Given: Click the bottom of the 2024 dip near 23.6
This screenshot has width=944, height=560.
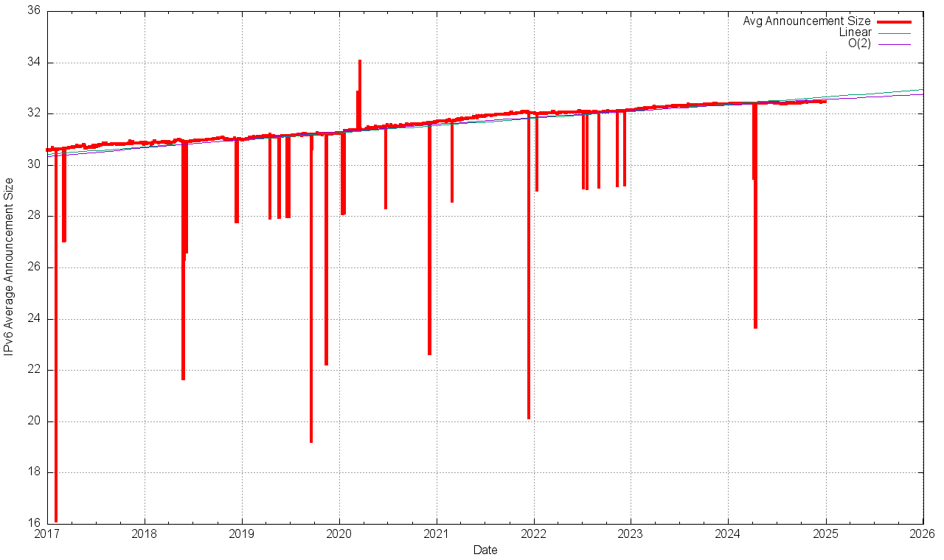Looking at the screenshot, I should pyautogui.click(x=756, y=326).
